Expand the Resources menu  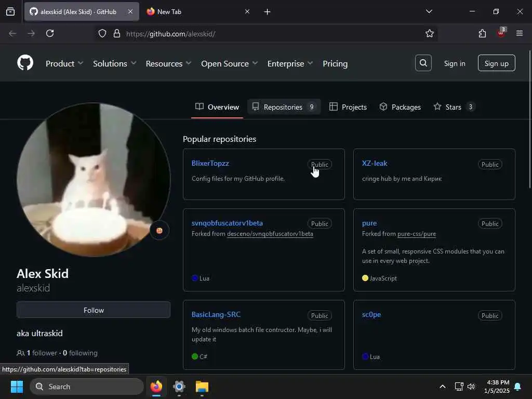coord(169,63)
